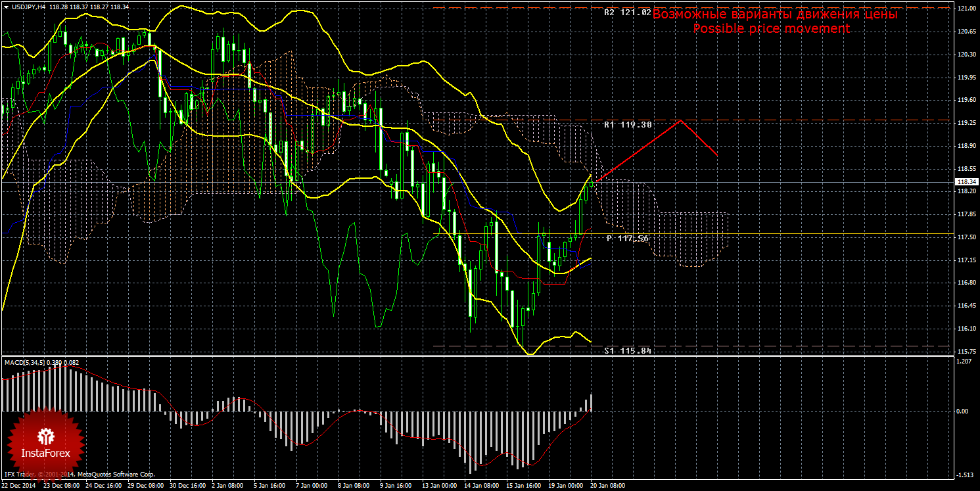Viewport: 980px width, 491px height.
Task: Click the IFX Trader copyright text
Action: click(79, 474)
